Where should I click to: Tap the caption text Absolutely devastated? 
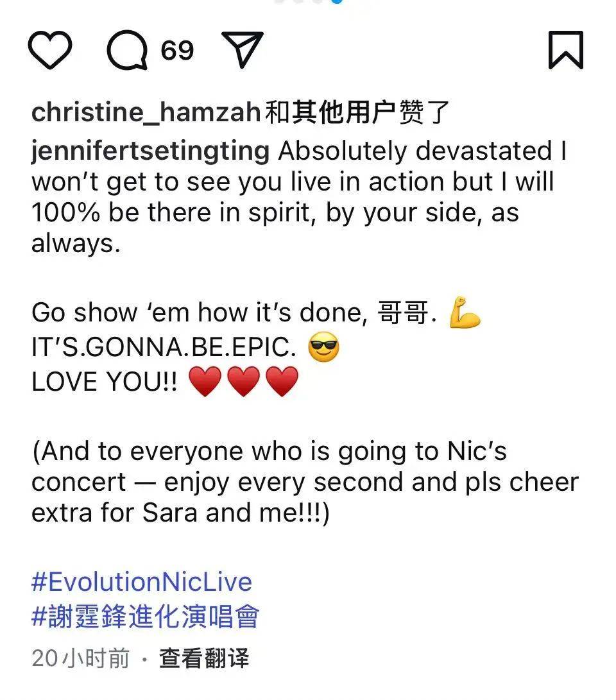tap(411, 151)
